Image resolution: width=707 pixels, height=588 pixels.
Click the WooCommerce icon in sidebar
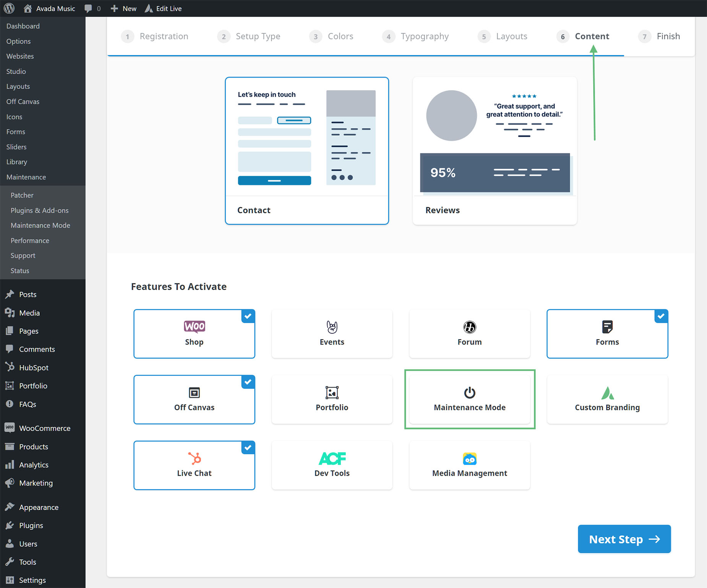pyautogui.click(x=10, y=428)
